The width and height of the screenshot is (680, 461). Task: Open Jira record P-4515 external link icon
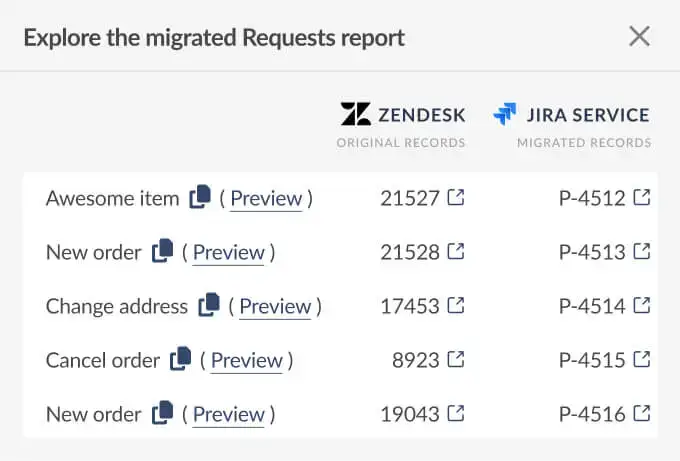coord(642,359)
